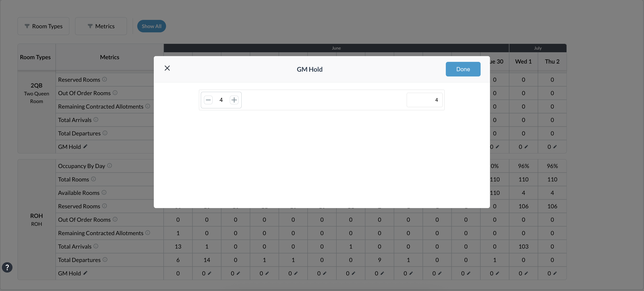This screenshot has width=644, height=291.
Task: Click the ROH room type cell
Action: point(36,220)
